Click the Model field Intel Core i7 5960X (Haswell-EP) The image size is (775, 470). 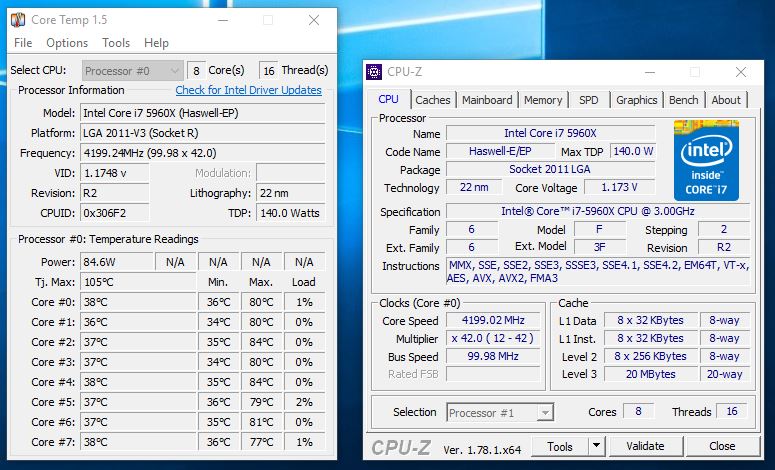point(203,113)
